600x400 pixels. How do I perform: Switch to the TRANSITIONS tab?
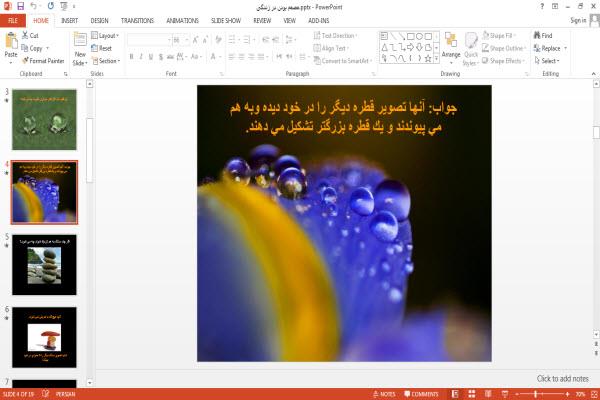(137, 21)
